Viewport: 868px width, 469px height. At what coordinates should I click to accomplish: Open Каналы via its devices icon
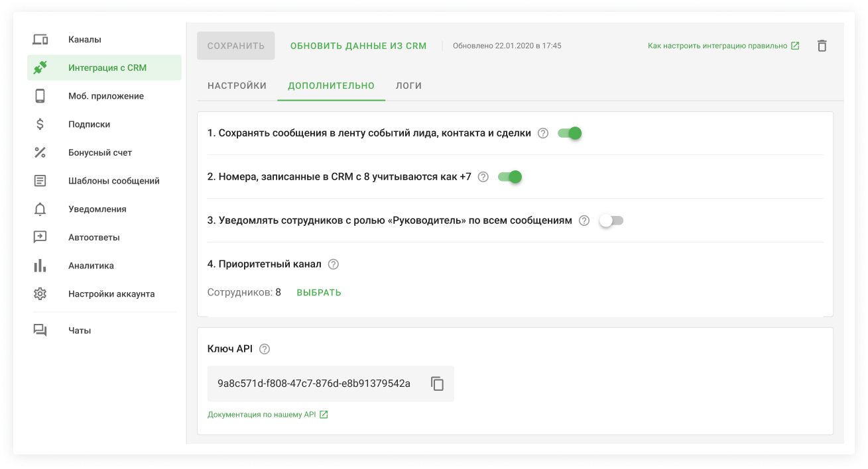(40, 40)
